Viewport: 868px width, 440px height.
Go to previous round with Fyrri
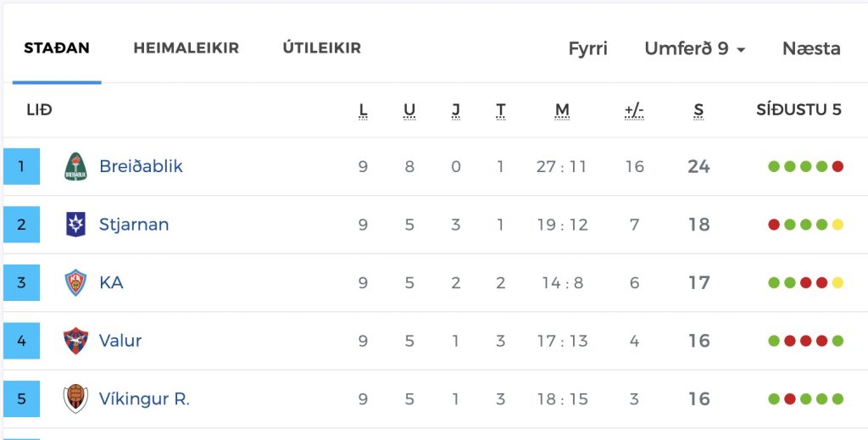pos(588,48)
